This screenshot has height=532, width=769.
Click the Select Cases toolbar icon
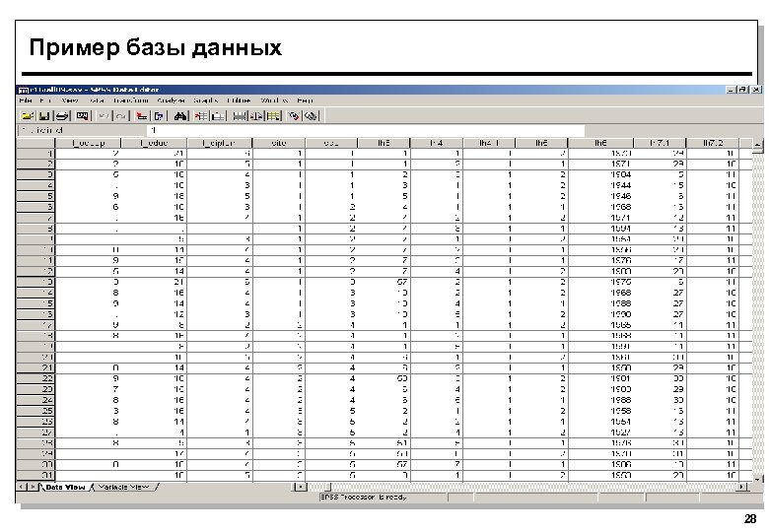click(x=274, y=116)
